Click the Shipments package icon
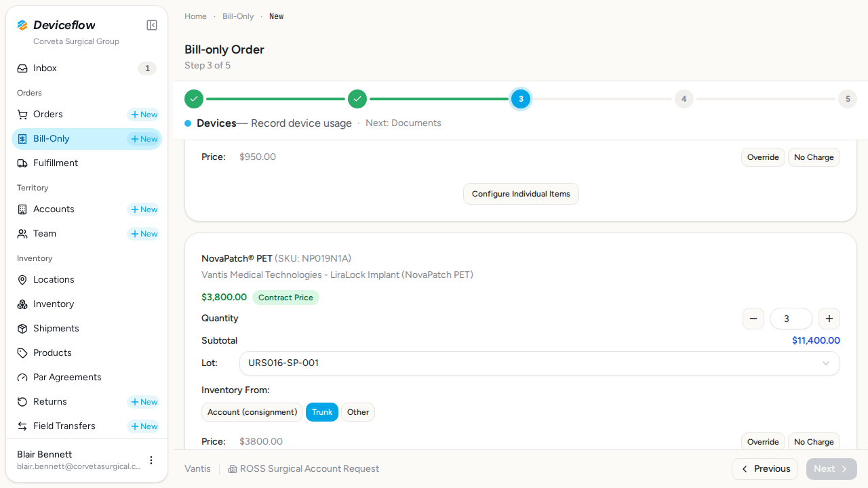The height and width of the screenshot is (488, 868). (x=22, y=329)
